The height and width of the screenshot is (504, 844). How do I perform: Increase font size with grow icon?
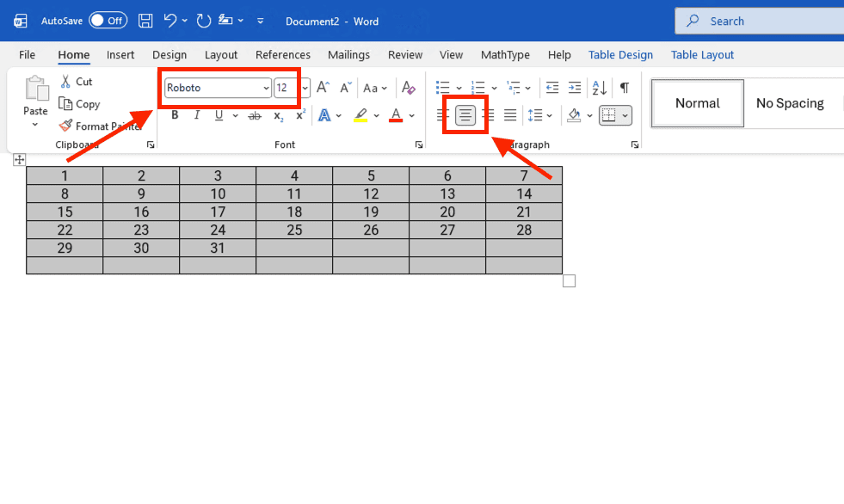[x=323, y=87]
